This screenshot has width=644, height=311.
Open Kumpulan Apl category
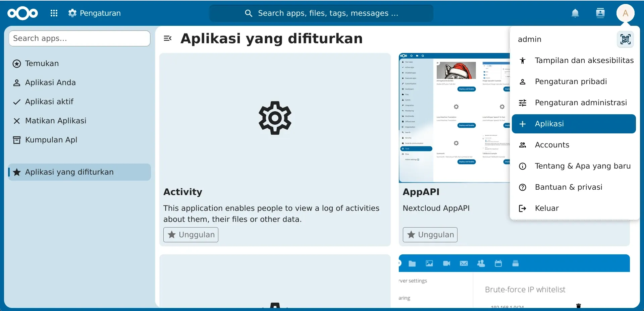click(x=79, y=140)
